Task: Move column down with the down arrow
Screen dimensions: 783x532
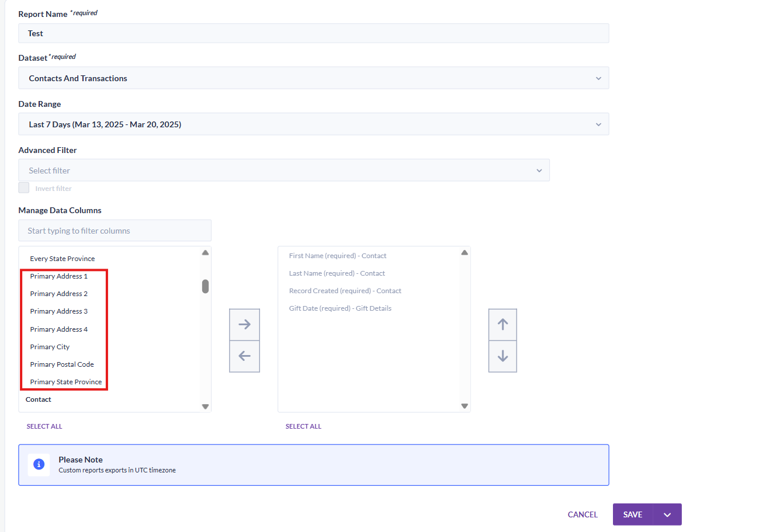Action: pyautogui.click(x=503, y=356)
